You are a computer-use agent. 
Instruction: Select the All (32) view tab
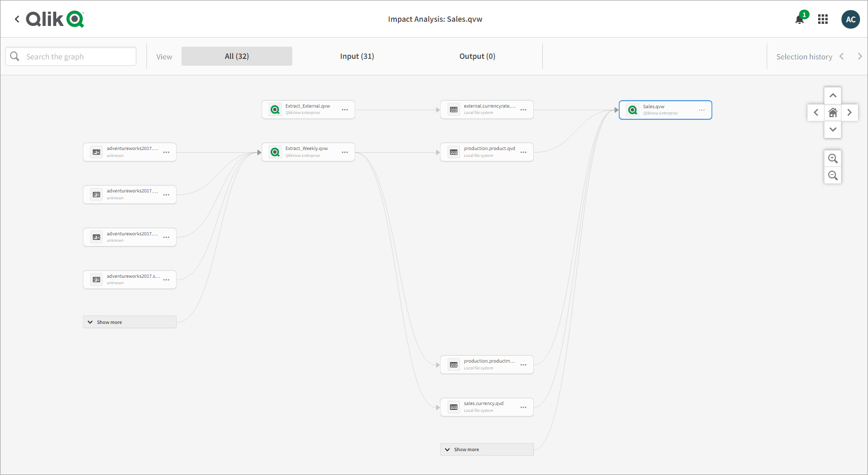click(x=237, y=56)
